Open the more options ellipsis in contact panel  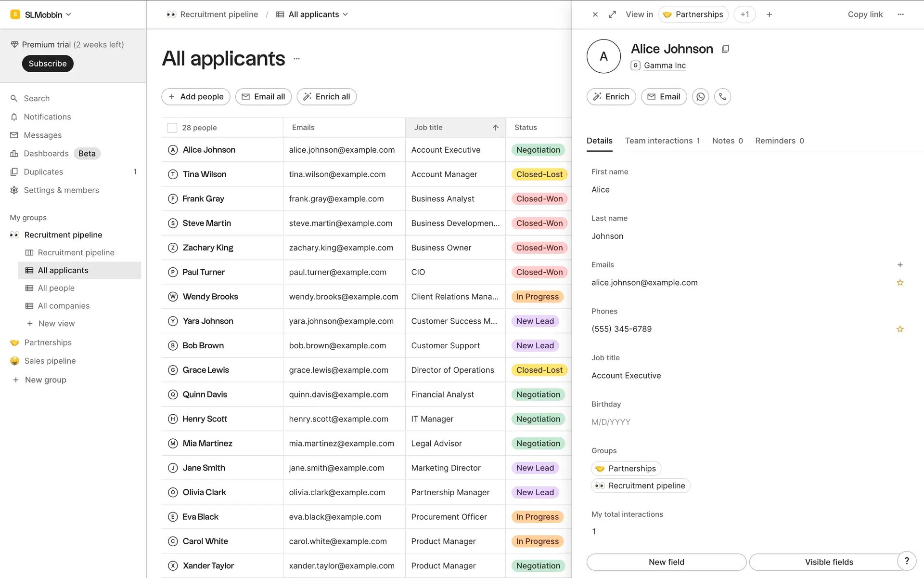click(900, 14)
